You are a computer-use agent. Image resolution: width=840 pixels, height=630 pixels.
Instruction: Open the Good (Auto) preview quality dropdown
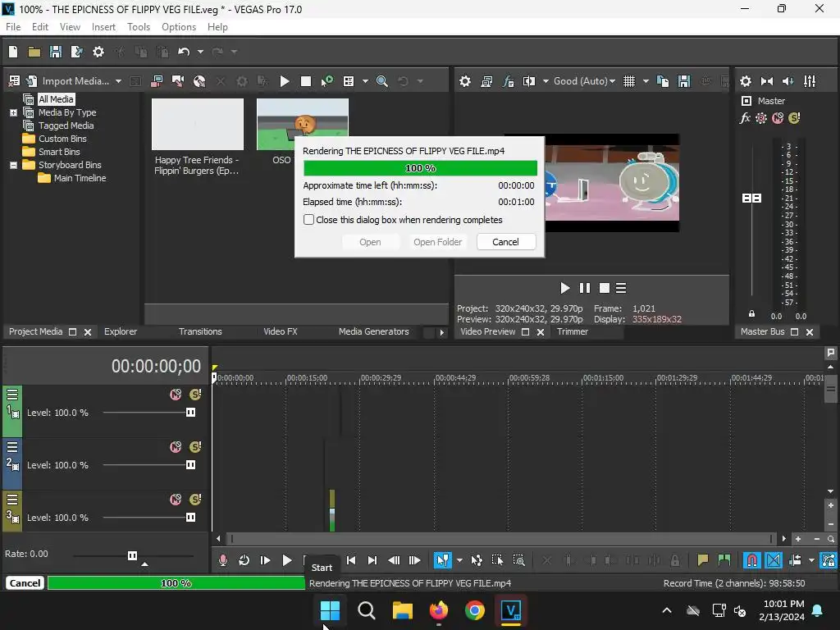coord(584,81)
